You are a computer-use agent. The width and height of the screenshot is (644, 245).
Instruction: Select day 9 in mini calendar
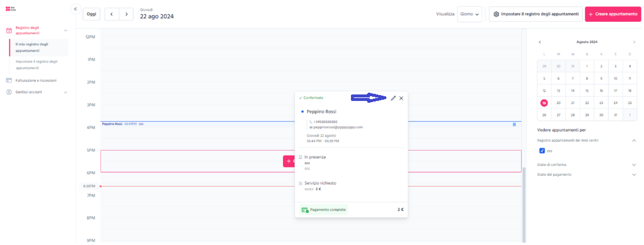click(601, 79)
